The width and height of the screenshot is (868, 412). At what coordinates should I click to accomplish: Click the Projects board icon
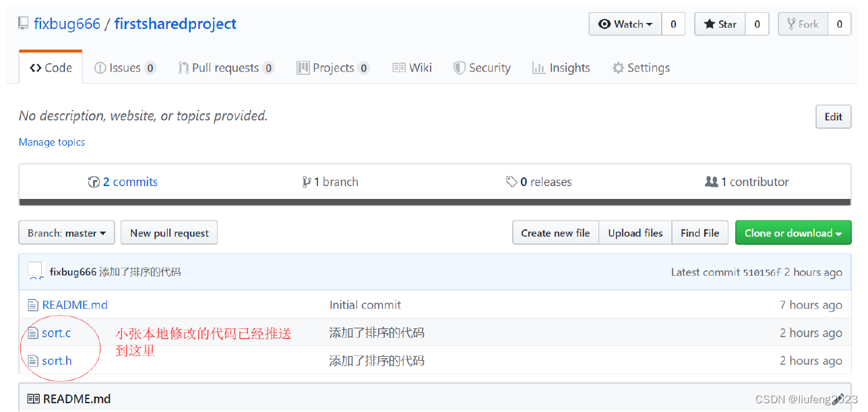coord(303,67)
